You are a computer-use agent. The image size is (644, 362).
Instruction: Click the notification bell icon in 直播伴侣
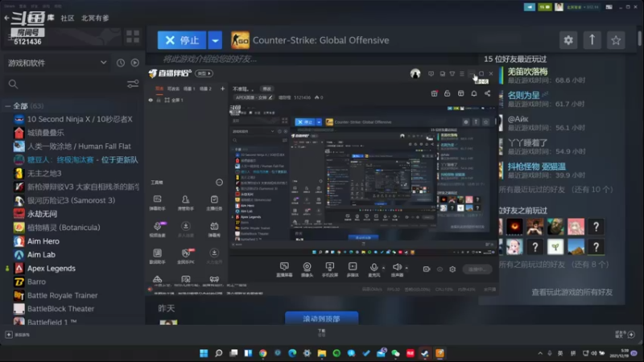click(474, 93)
